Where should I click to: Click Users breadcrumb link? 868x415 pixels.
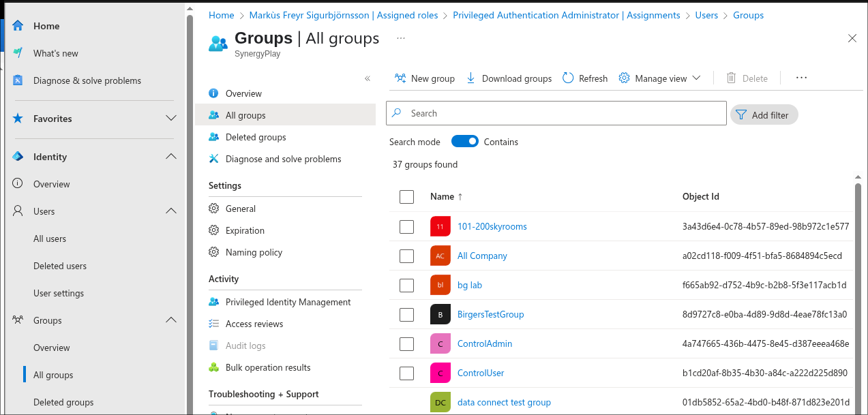(706, 15)
